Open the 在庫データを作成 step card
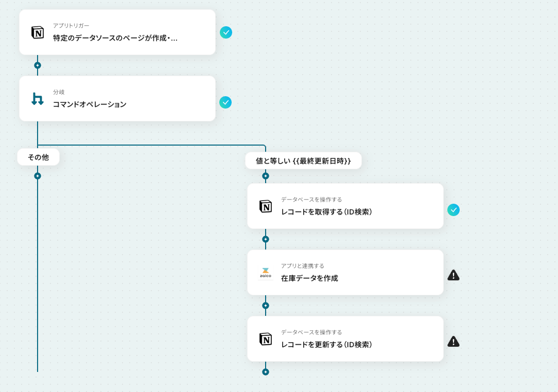 (345, 273)
